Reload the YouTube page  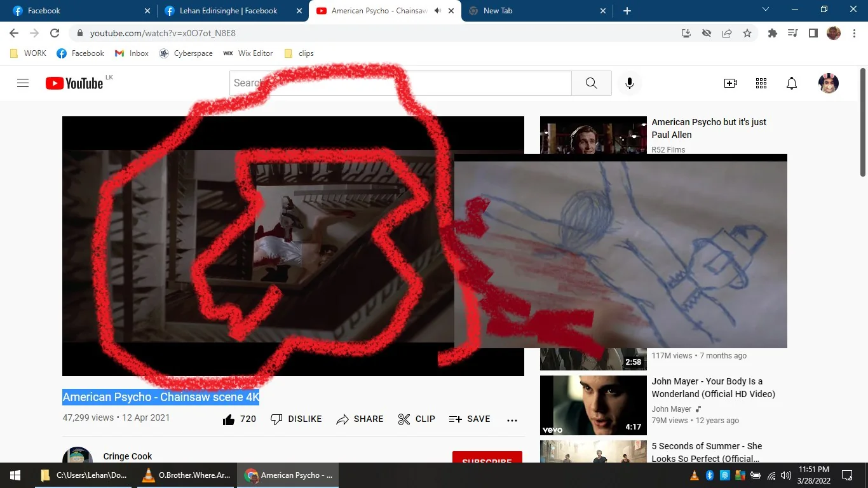[55, 33]
